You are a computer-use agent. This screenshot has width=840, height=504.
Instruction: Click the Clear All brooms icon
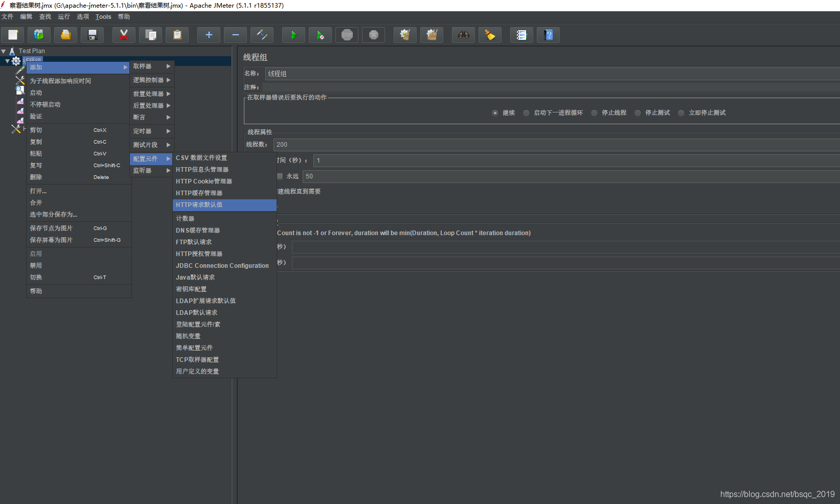[x=432, y=35]
